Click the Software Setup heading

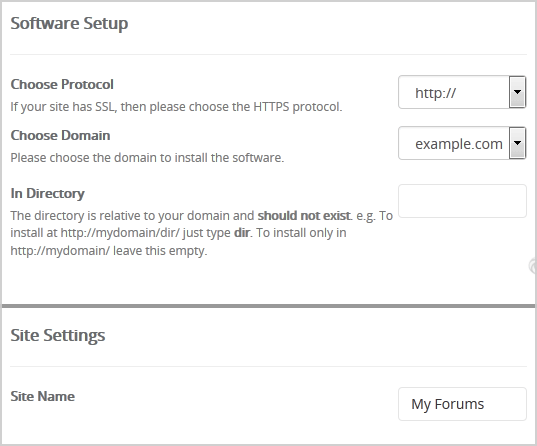click(69, 24)
